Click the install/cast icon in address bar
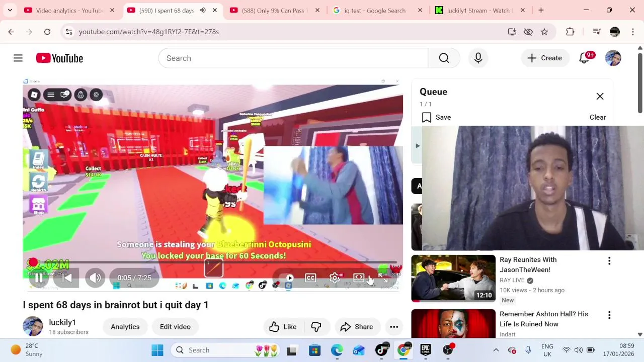644x362 pixels. (512, 32)
